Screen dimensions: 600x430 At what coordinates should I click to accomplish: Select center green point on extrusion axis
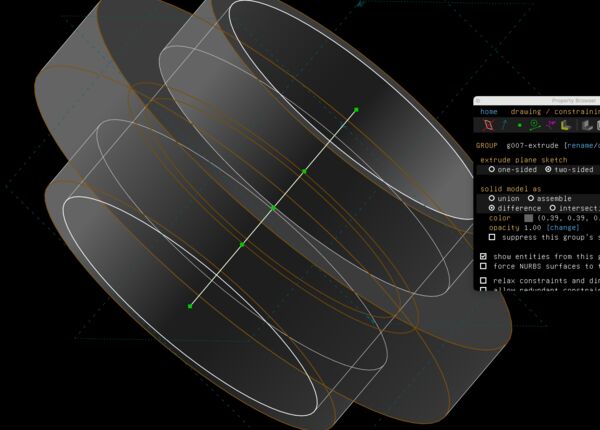coord(273,208)
